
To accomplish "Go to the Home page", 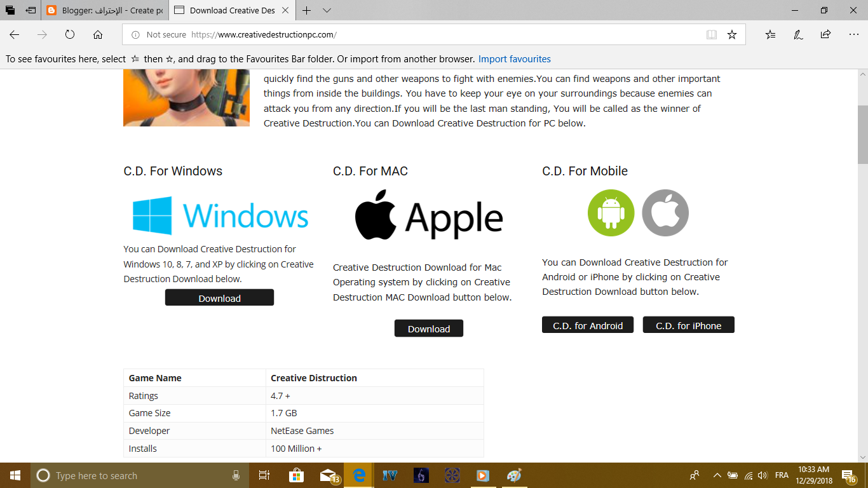I will [98, 34].
